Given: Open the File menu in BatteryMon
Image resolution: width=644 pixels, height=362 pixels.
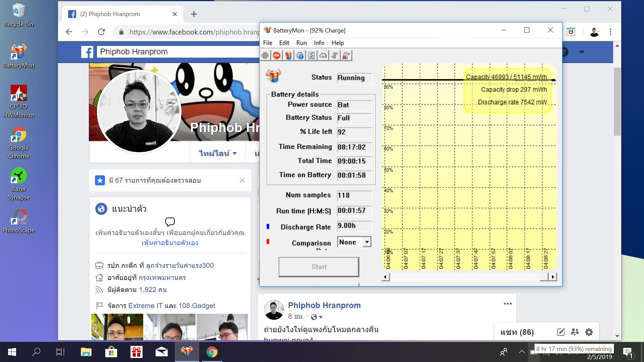Looking at the screenshot, I should 268,43.
